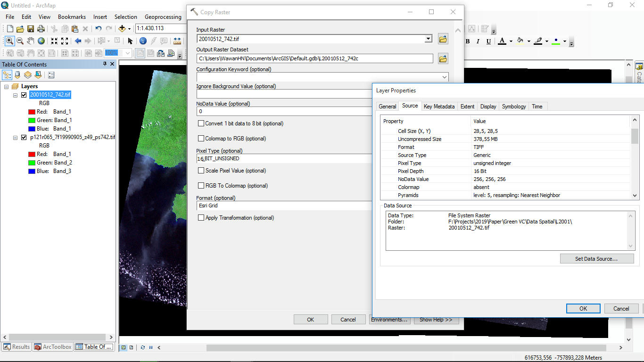Click the Set Data Source button

pyautogui.click(x=596, y=259)
